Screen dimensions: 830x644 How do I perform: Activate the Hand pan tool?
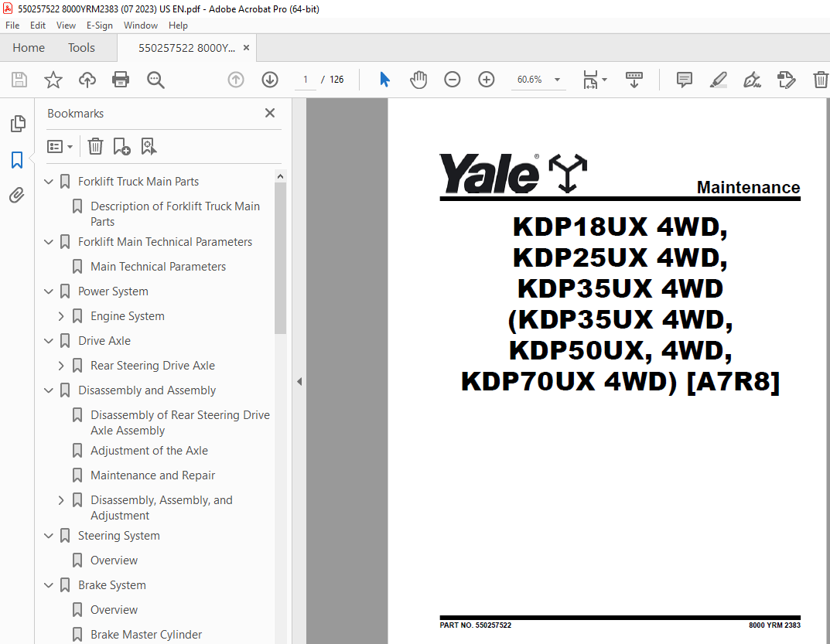tap(418, 80)
